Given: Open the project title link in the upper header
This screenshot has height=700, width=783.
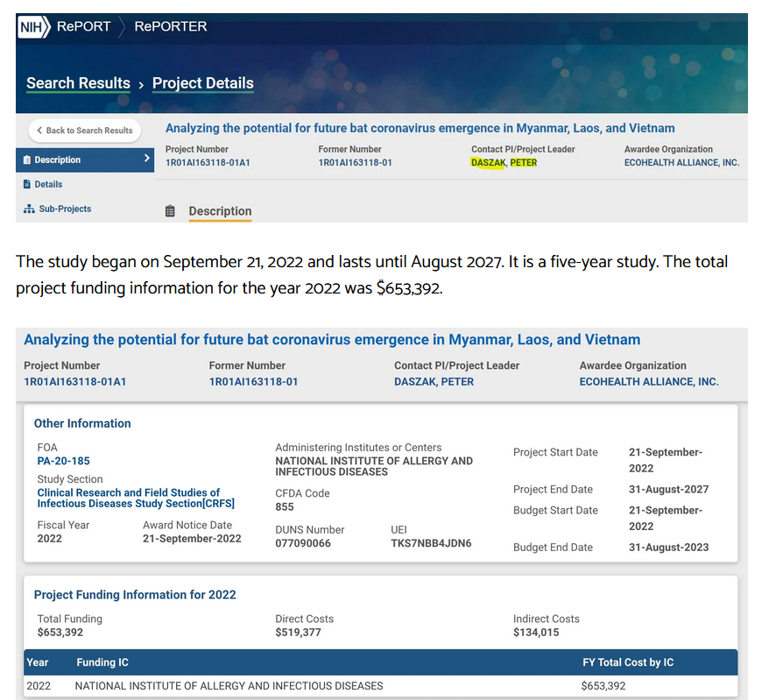Looking at the screenshot, I should tap(420, 129).
